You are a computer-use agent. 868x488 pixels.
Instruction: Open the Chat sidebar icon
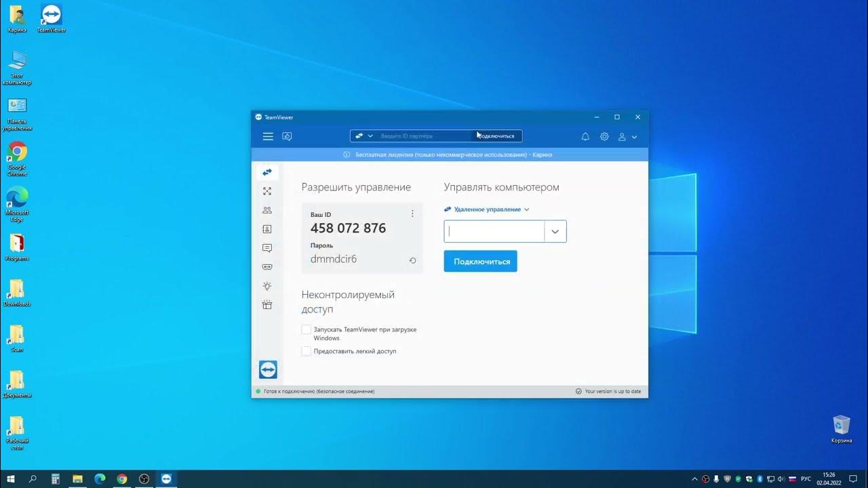click(267, 248)
